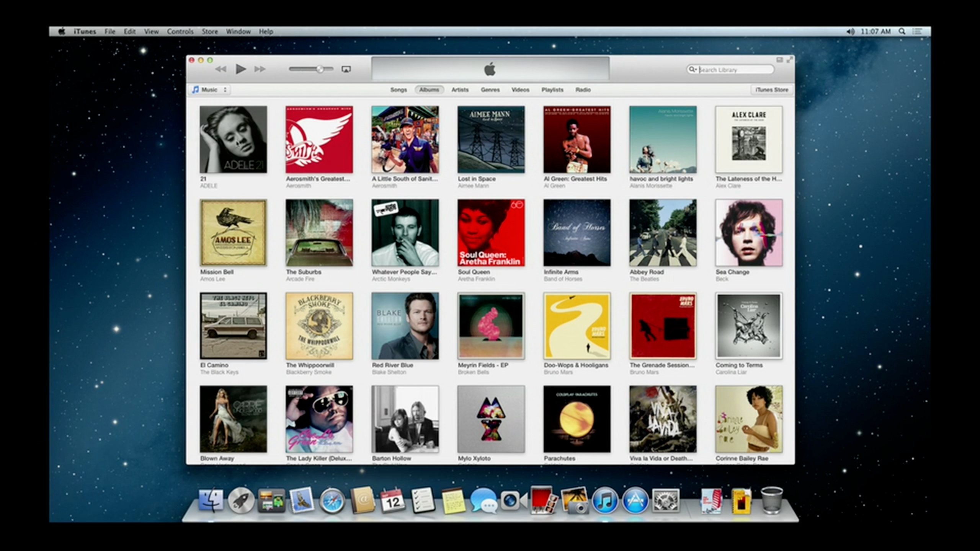Open the View menu
980x551 pixels.
[151, 31]
